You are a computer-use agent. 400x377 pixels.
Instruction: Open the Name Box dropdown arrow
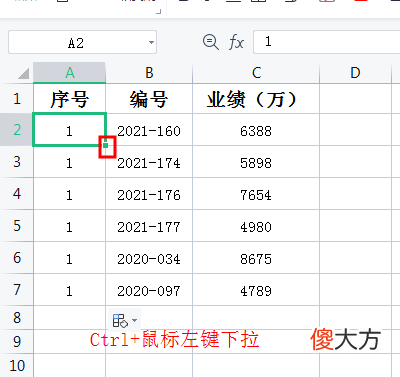click(151, 42)
